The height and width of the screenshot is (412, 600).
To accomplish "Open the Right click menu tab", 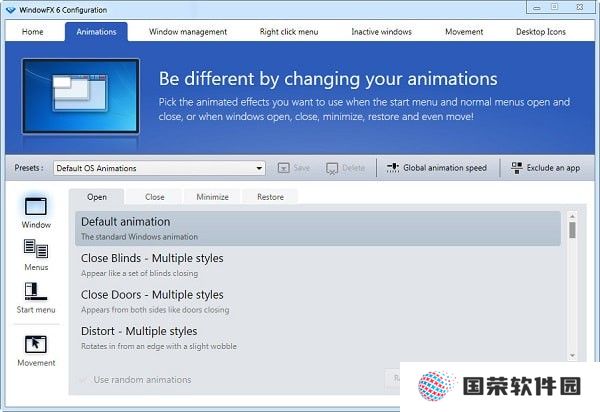I will pos(289,32).
